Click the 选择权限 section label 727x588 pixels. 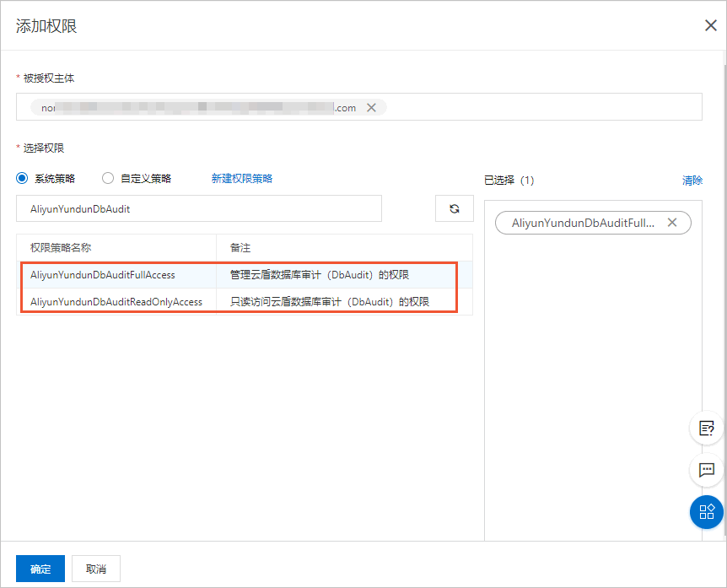(x=44, y=148)
